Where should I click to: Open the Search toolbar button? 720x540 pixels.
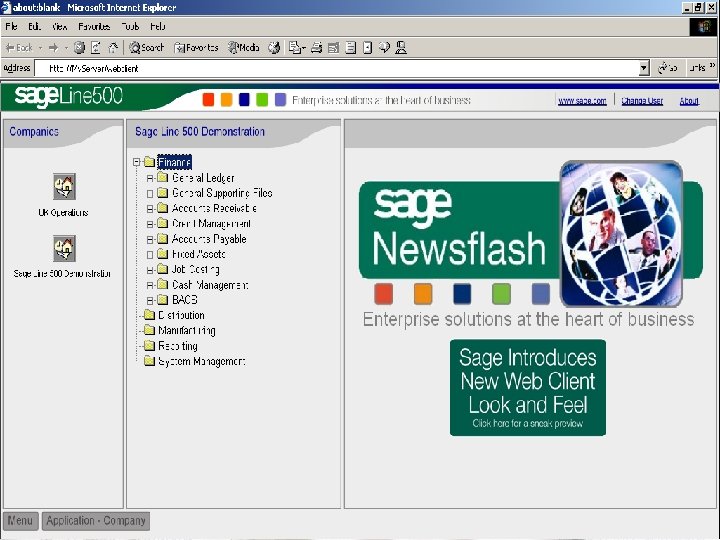pos(146,47)
